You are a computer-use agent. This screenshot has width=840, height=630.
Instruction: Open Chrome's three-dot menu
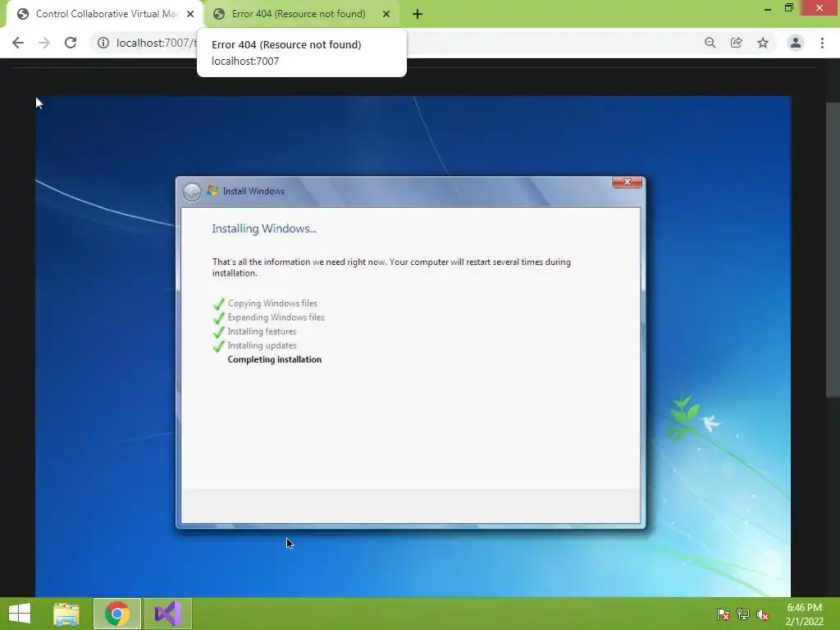[x=822, y=43]
